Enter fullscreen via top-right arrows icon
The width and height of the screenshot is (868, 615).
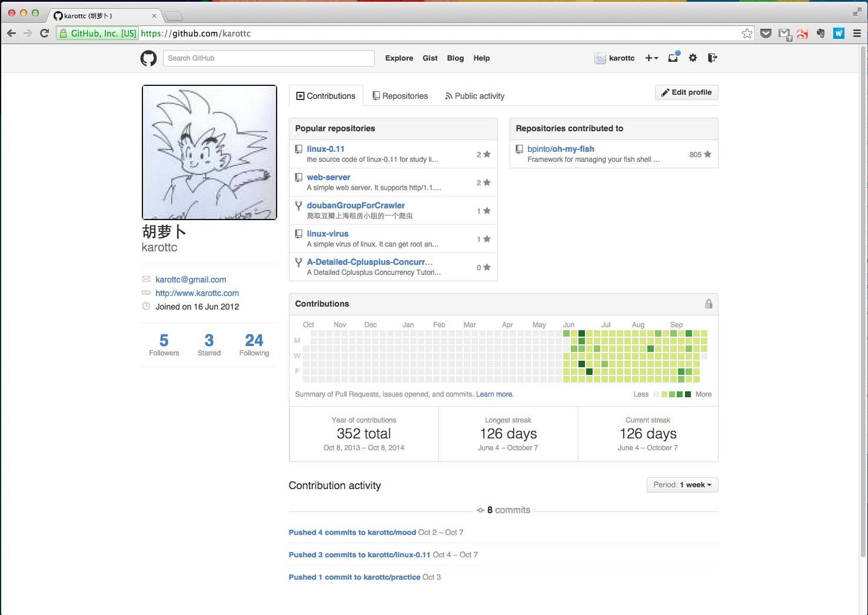857,12
